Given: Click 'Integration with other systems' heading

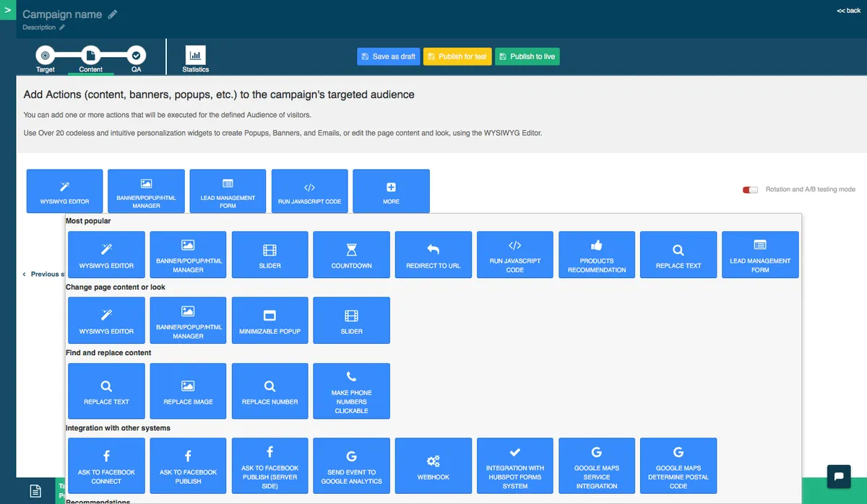Looking at the screenshot, I should click(118, 428).
